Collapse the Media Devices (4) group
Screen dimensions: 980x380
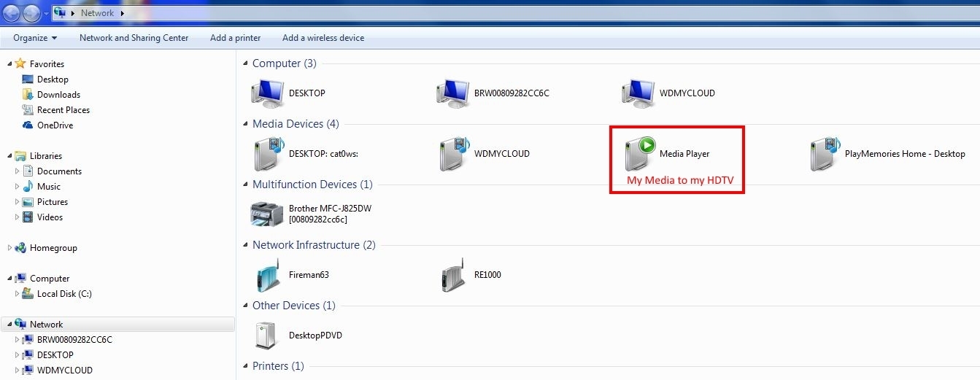click(246, 124)
